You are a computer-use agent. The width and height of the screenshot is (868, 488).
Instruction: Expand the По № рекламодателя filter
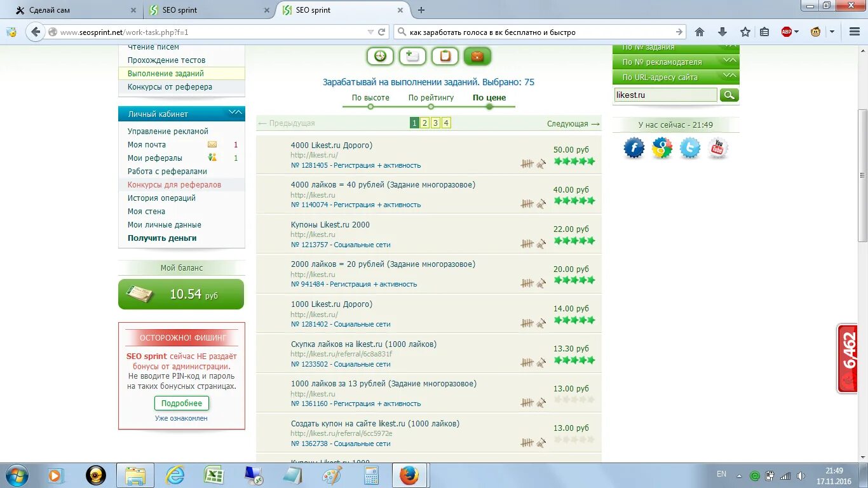[676, 62]
